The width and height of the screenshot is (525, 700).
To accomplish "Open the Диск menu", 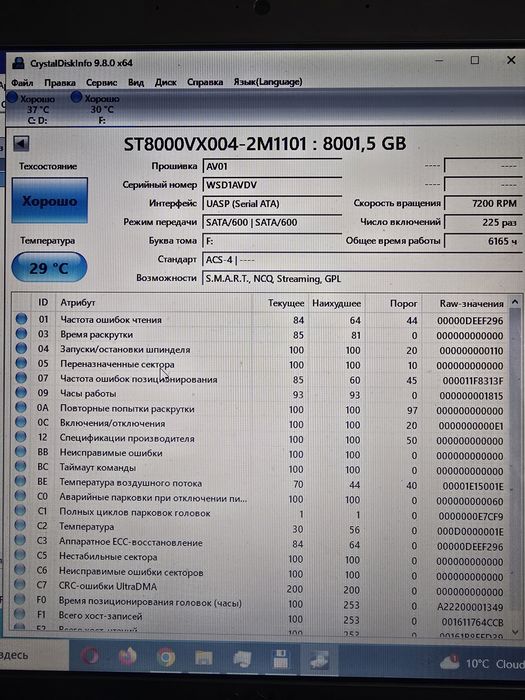I will tap(166, 83).
